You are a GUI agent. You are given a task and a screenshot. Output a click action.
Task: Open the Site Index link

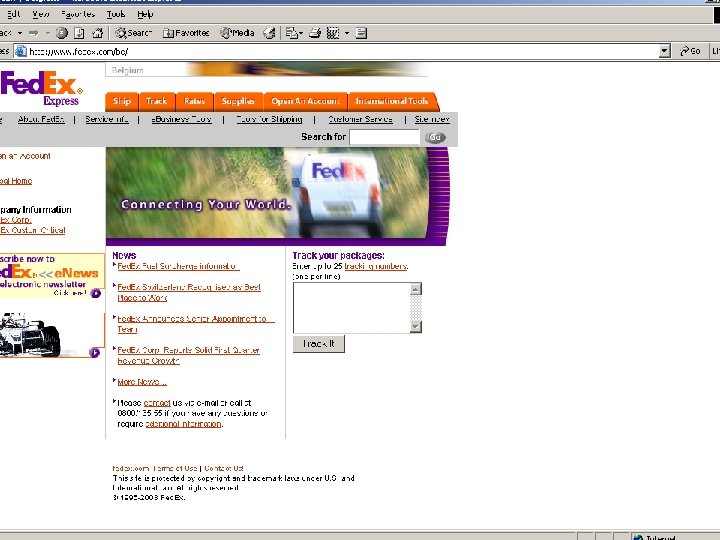pyautogui.click(x=432, y=119)
